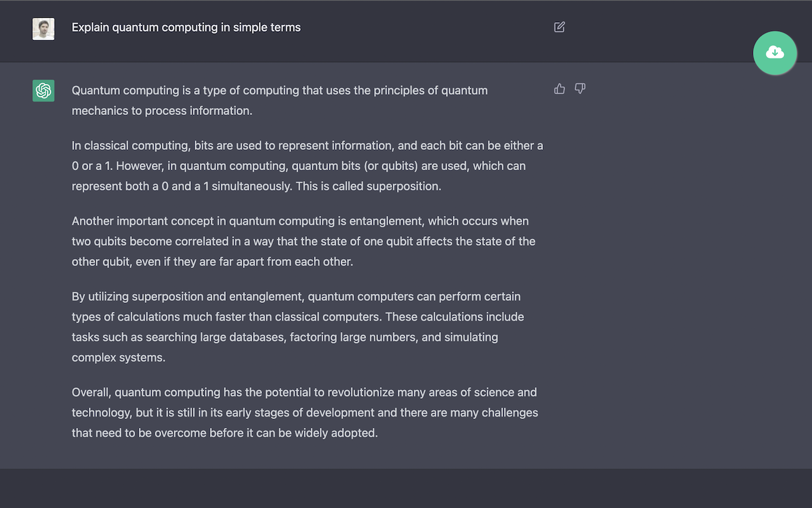Screen dimensions: 812x508
Task: Like the response with thumbs up
Action: [560, 89]
